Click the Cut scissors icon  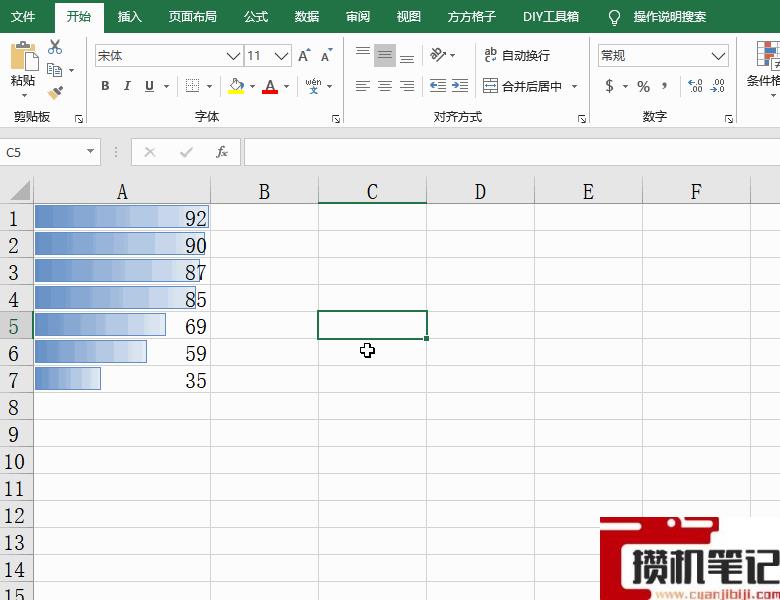coord(55,47)
